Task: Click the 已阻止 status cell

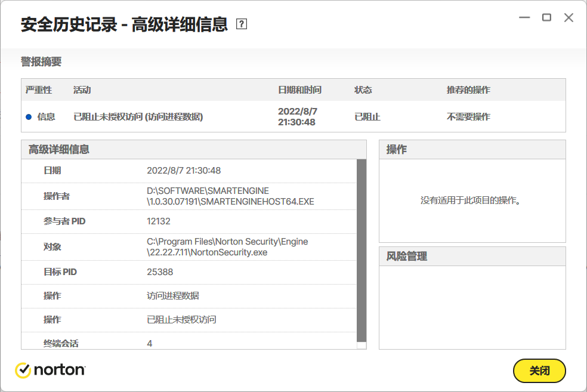Action: pos(367,117)
